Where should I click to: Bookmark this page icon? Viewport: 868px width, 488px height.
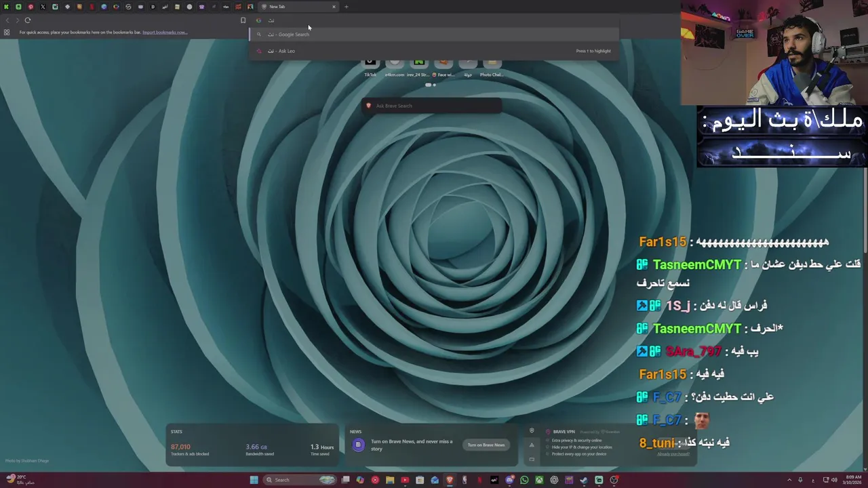(243, 20)
